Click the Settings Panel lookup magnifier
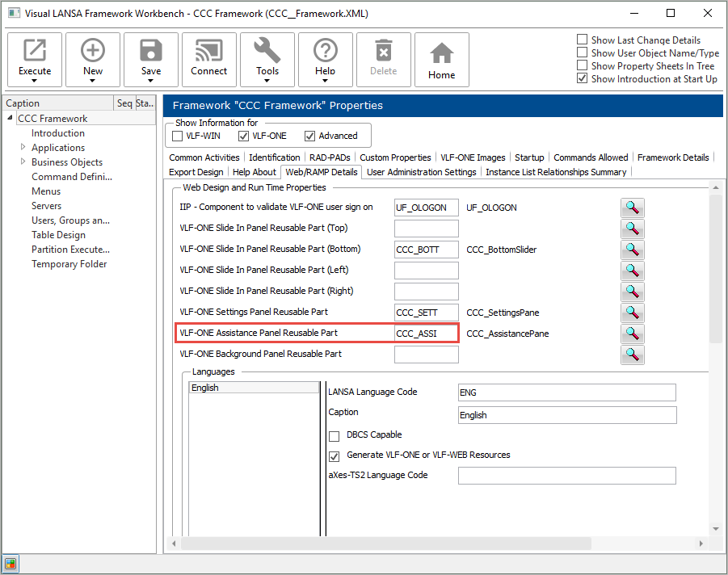This screenshot has height=575, width=728. 633,313
